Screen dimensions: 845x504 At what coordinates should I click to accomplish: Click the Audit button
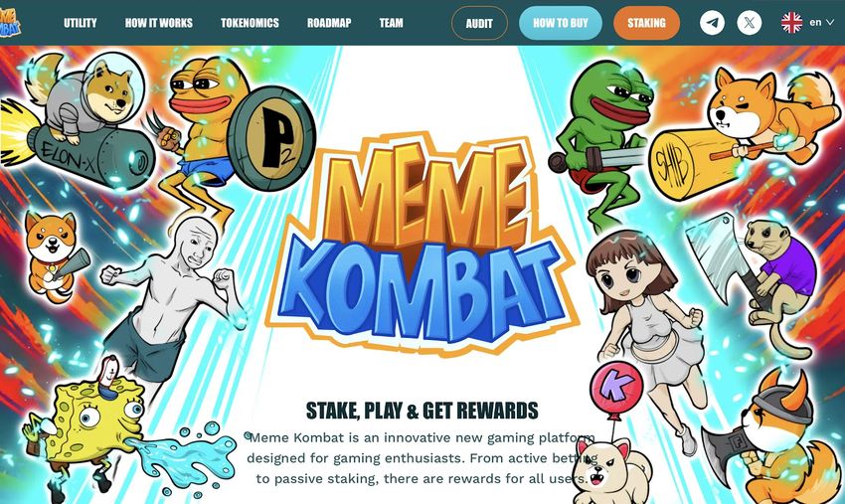479,23
